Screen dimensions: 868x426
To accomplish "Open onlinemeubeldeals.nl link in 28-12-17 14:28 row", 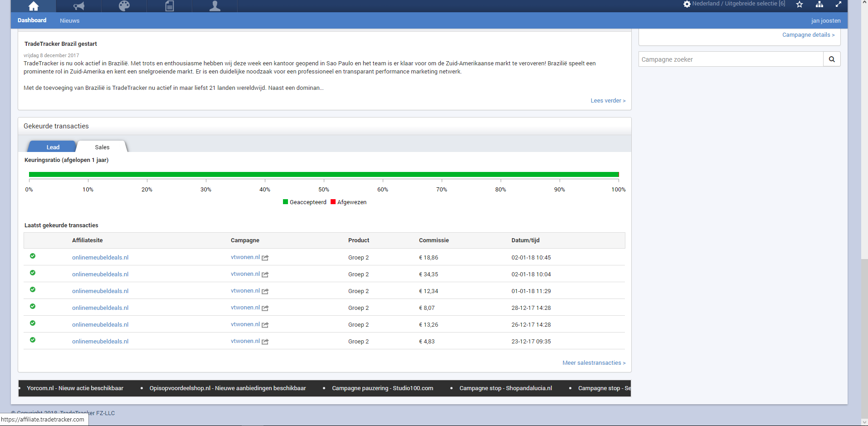I will tap(100, 308).
